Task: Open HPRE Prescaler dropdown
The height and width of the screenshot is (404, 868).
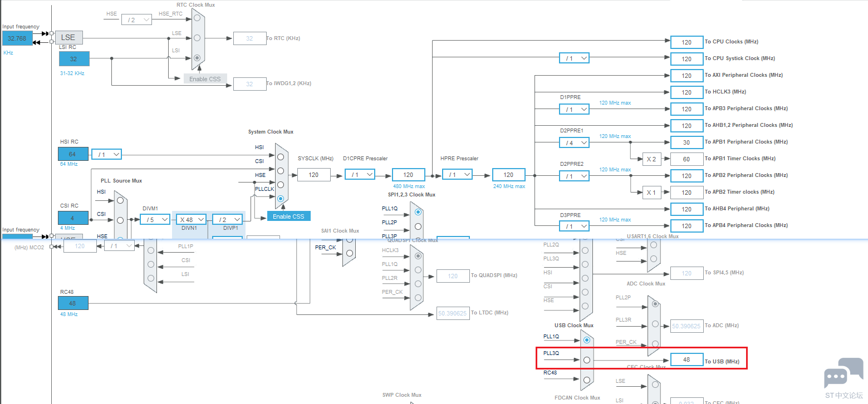Action: click(x=457, y=174)
